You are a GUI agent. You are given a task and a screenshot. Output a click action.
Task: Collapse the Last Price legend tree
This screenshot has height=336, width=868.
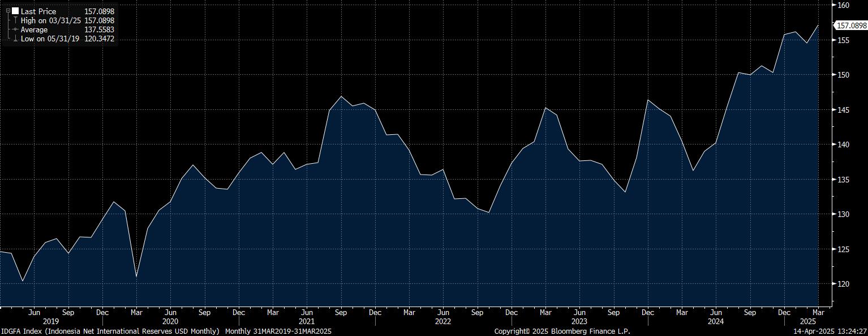click(8, 11)
